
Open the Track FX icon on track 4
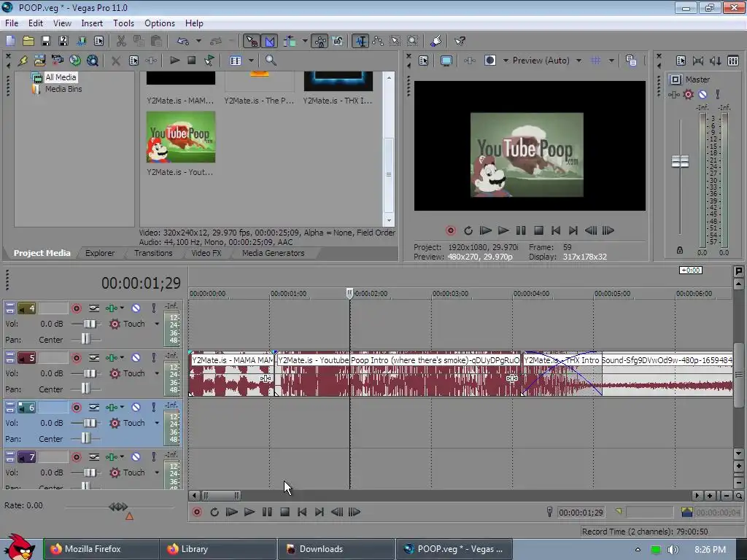tap(111, 308)
